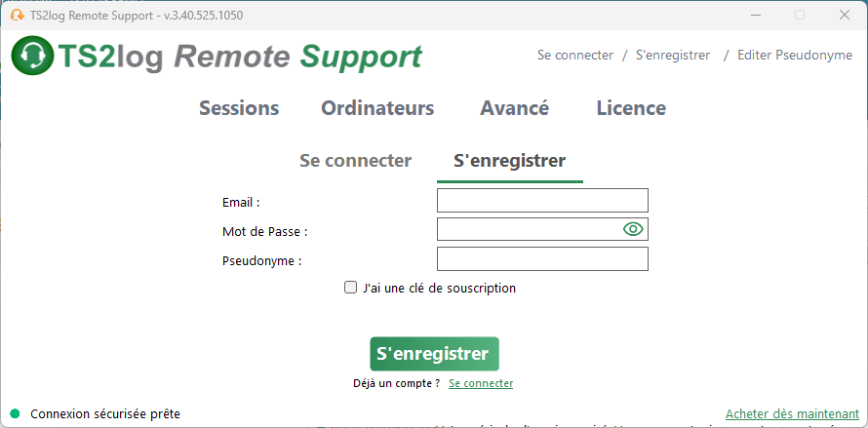The image size is (868, 428).
Task: Follow "Se connecter" link below button
Action: 481,383
